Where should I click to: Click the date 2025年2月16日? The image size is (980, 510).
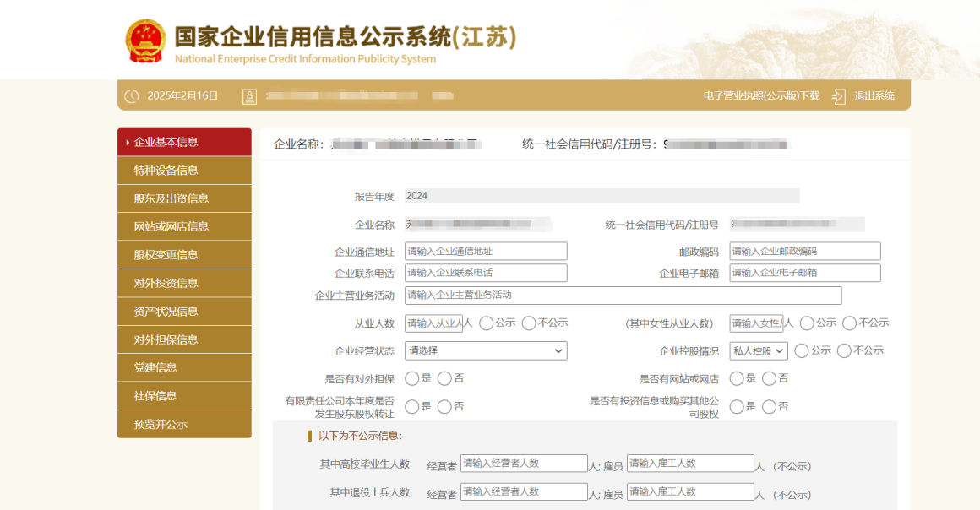(182, 95)
